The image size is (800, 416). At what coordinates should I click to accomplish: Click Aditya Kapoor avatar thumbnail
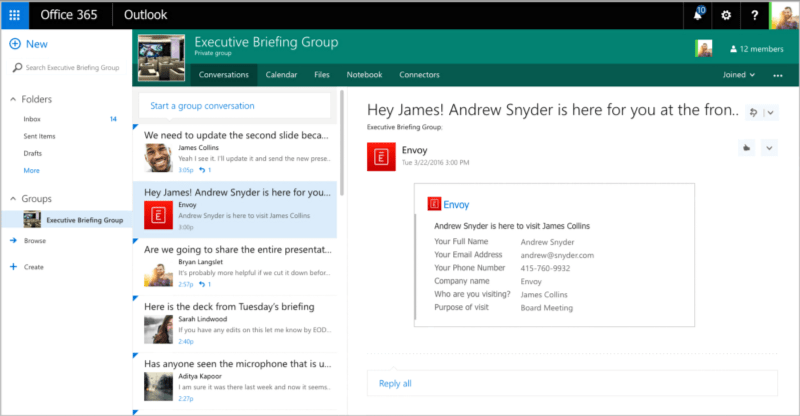coord(158,386)
